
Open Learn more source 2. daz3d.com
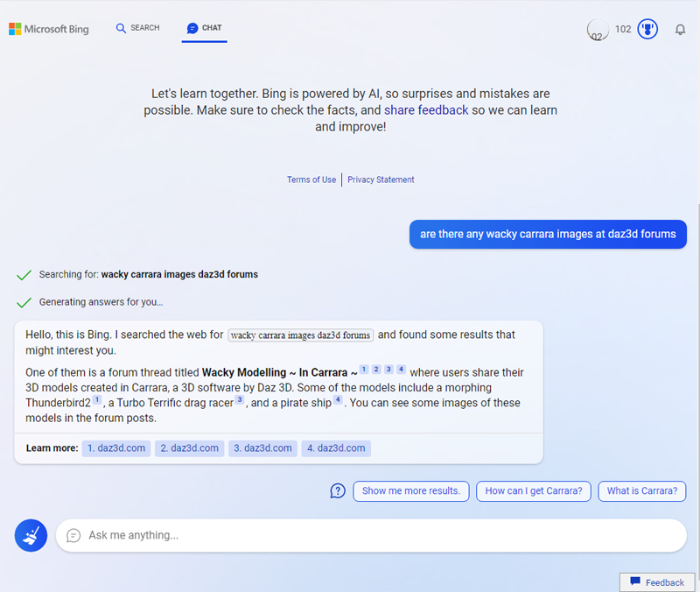coord(189,448)
